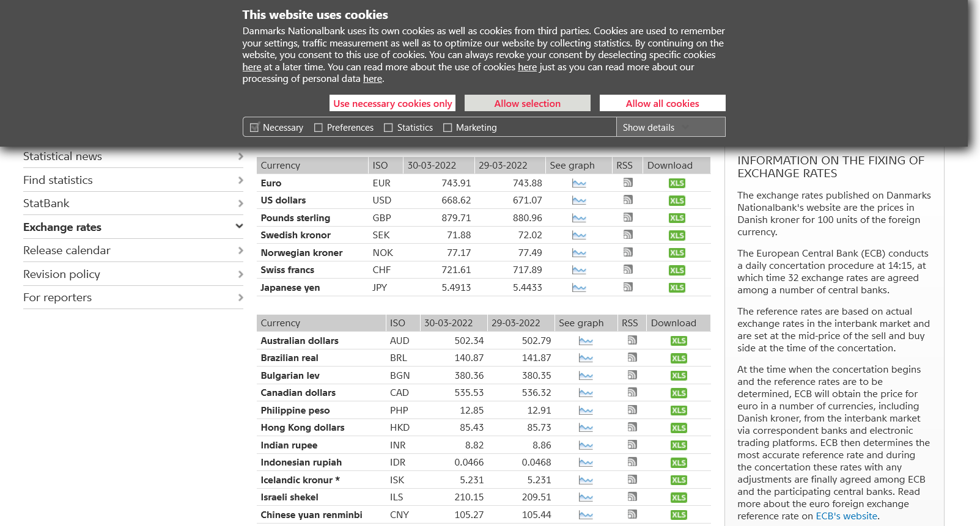Check the Marketing cookies checkbox
The width and height of the screenshot is (980, 526).
click(448, 128)
